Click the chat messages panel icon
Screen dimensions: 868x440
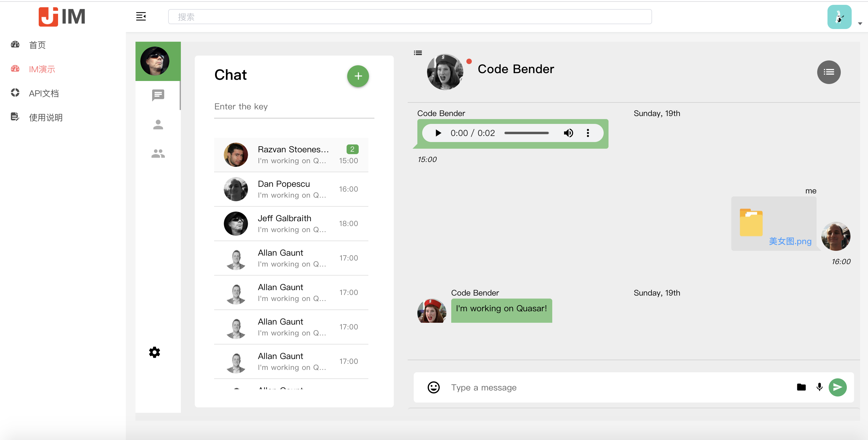tap(157, 94)
